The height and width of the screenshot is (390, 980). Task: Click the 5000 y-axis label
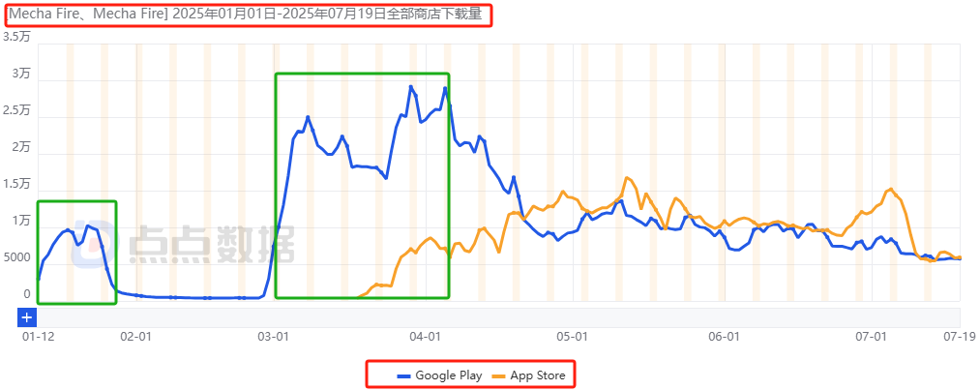click(x=15, y=257)
